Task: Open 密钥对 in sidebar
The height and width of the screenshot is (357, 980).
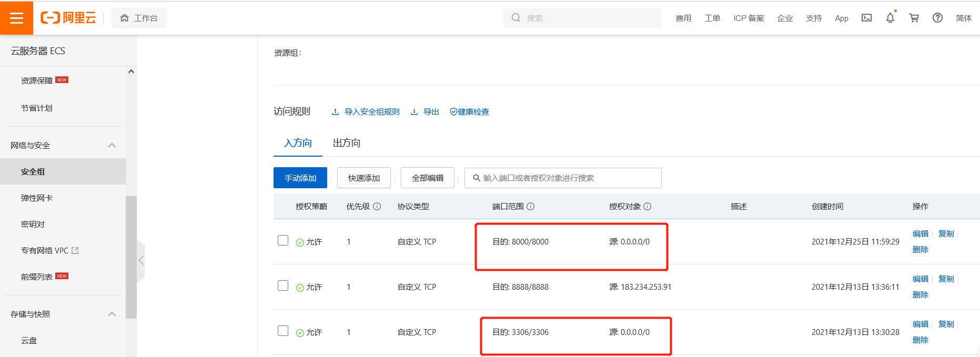Action: click(x=33, y=224)
